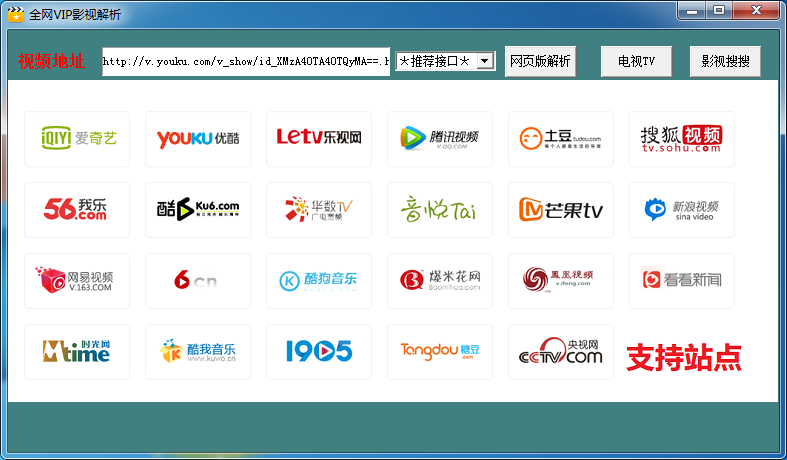Open the iQIYI site logo
This screenshot has height=460, width=787.
pyautogui.click(x=77, y=139)
